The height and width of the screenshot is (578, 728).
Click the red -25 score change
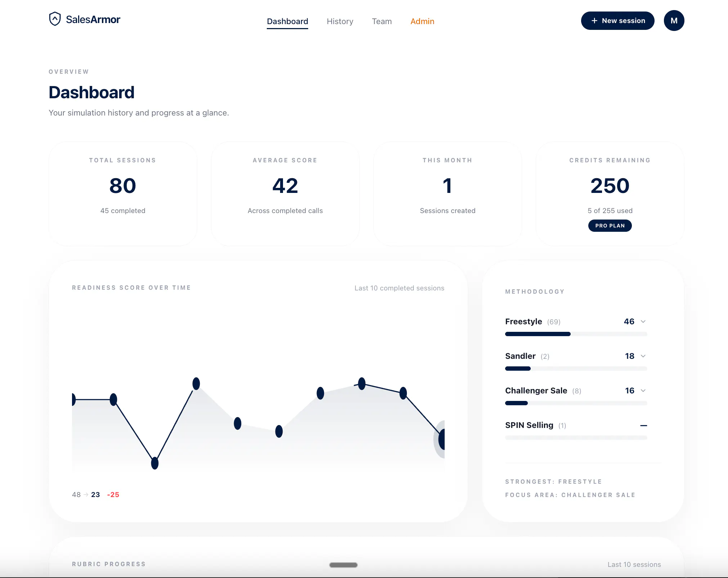113,495
